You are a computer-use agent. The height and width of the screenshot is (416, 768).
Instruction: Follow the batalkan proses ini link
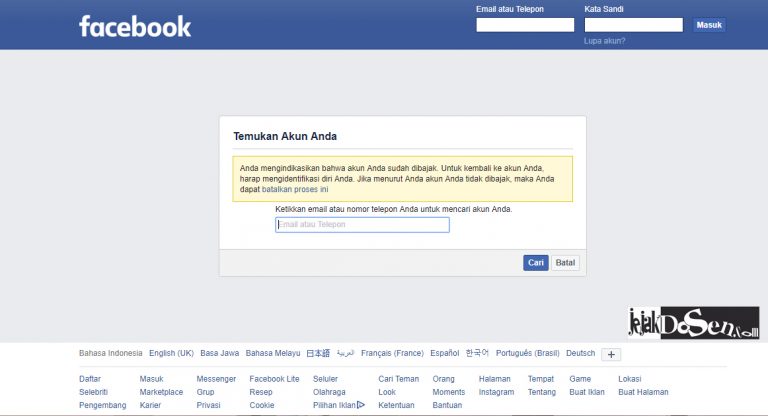(295, 189)
